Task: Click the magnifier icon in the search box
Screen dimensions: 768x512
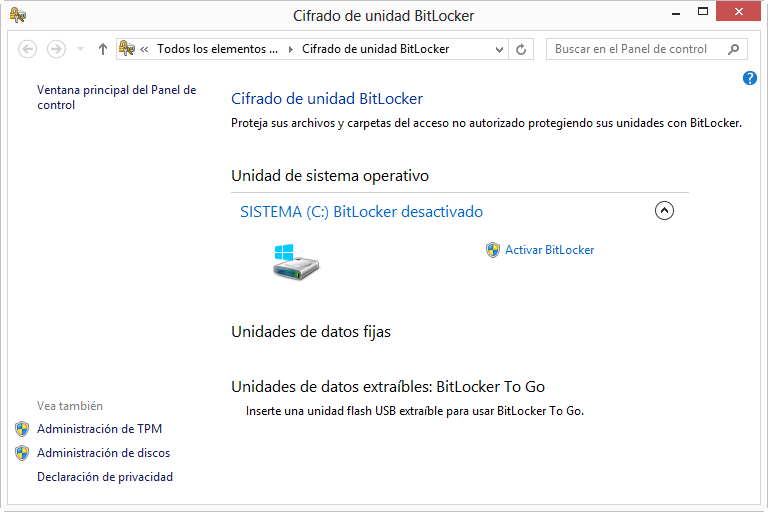Action: click(733, 49)
